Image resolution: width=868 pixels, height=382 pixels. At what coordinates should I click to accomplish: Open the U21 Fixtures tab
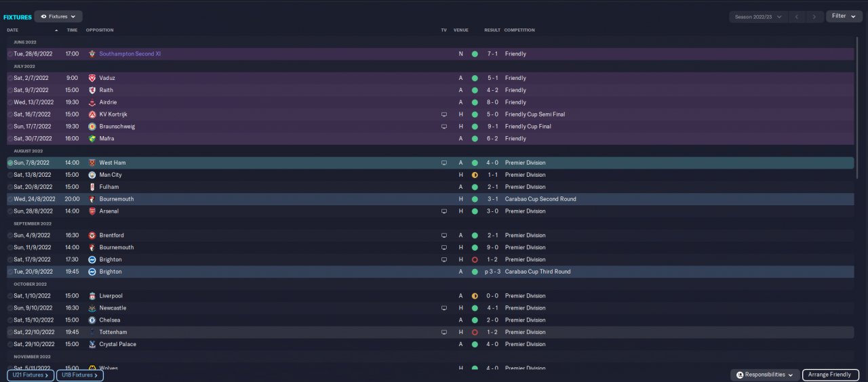(30, 375)
